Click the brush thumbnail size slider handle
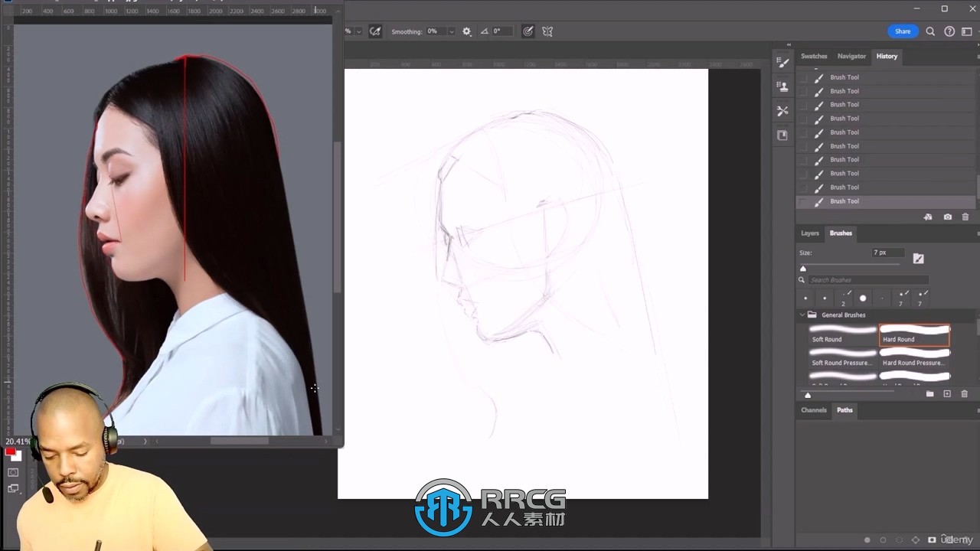Image resolution: width=980 pixels, height=551 pixels. pos(808,395)
